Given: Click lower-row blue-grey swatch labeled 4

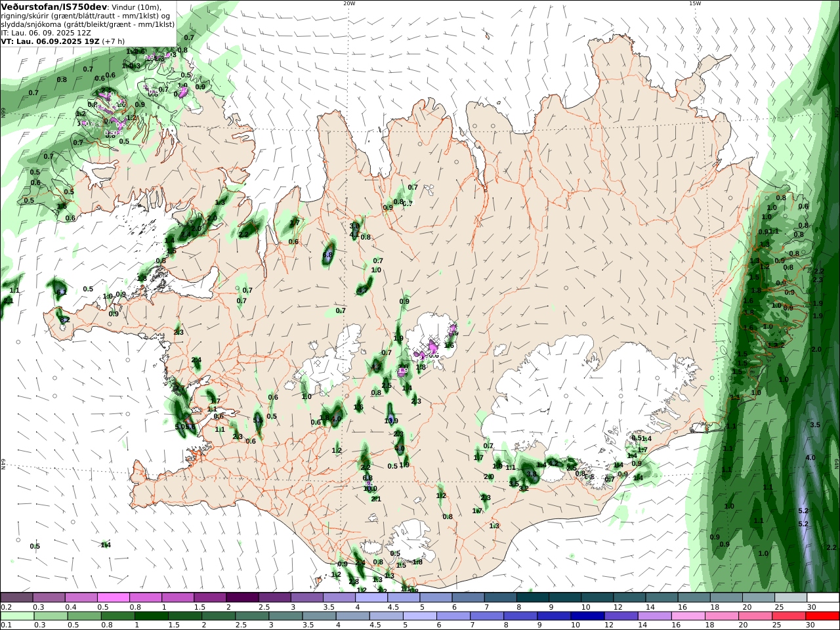Looking at the screenshot, I should click(x=352, y=616).
